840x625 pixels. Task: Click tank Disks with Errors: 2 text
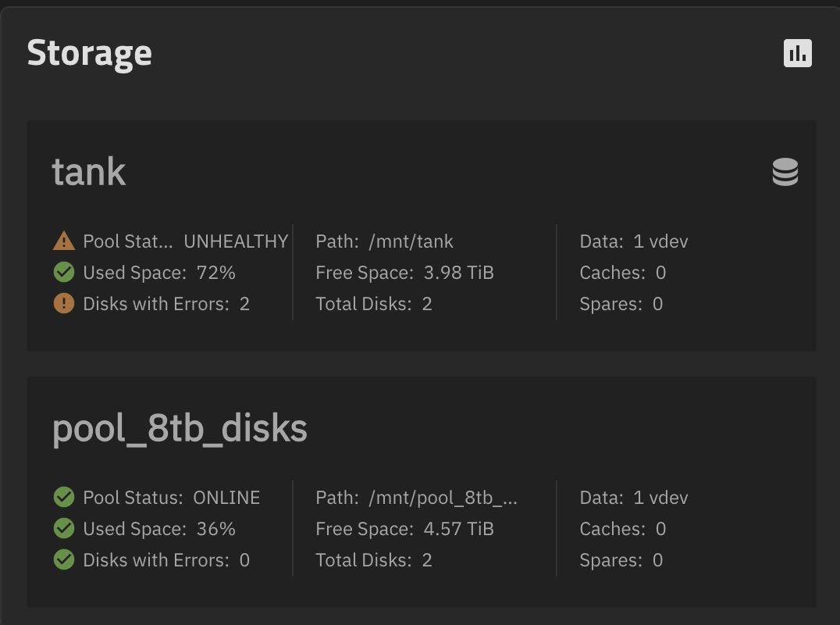pyautogui.click(x=166, y=304)
